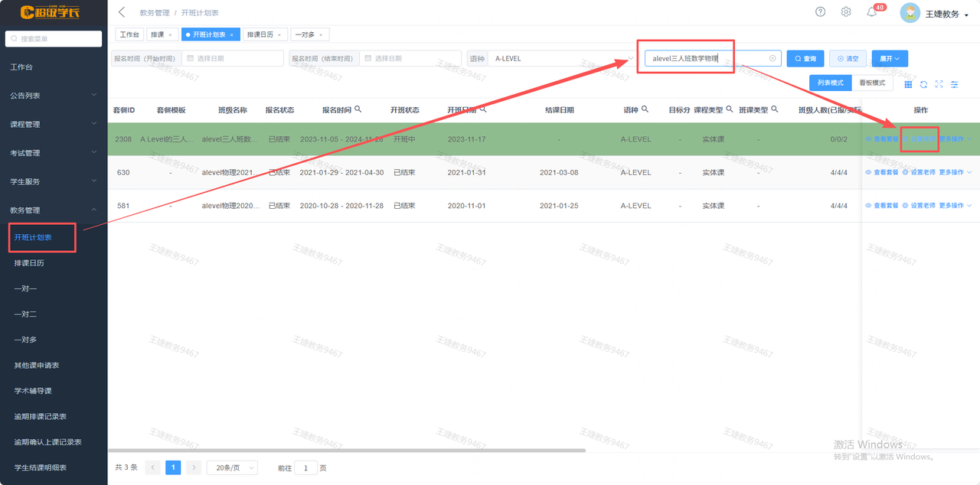Click the 清空 clear button
Image resolution: width=980 pixels, height=485 pixels.
click(848, 58)
